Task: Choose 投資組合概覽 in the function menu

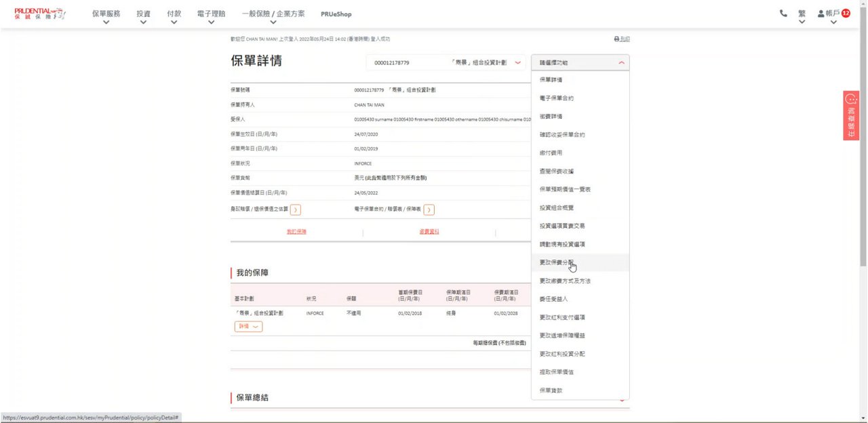Action: pyautogui.click(x=556, y=207)
